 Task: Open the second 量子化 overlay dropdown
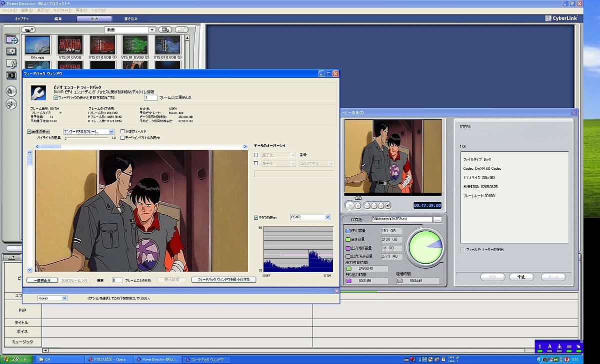(278, 163)
